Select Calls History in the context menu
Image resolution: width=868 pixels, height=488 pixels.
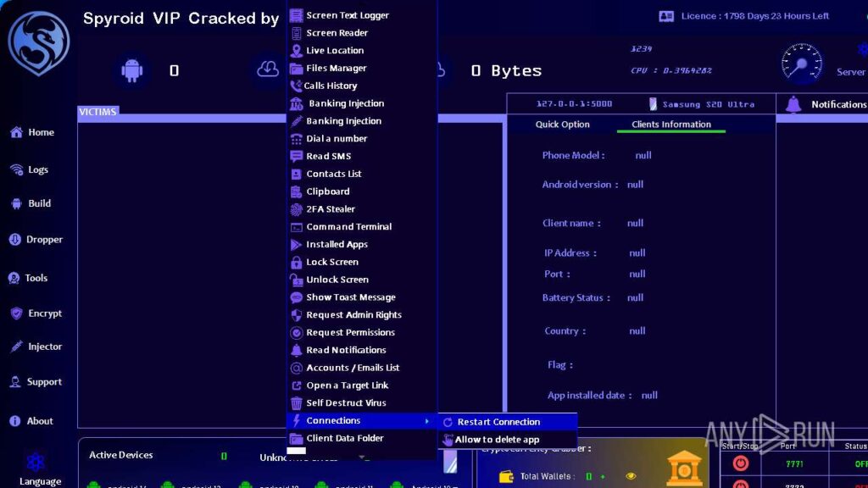pos(362,86)
